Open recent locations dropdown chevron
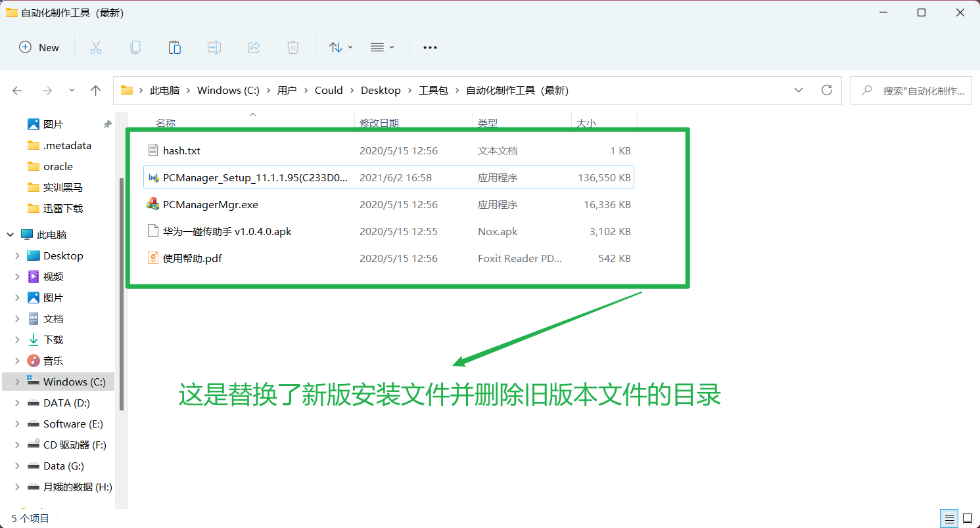 coord(72,91)
